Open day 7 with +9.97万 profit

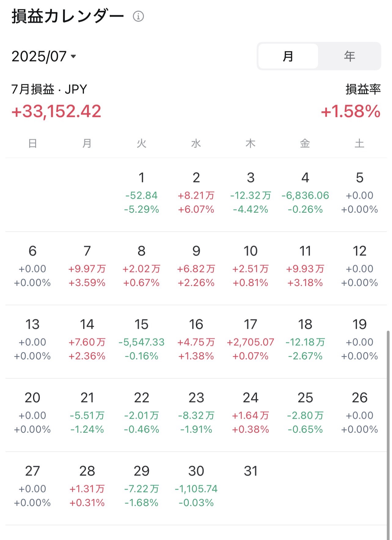tap(87, 268)
